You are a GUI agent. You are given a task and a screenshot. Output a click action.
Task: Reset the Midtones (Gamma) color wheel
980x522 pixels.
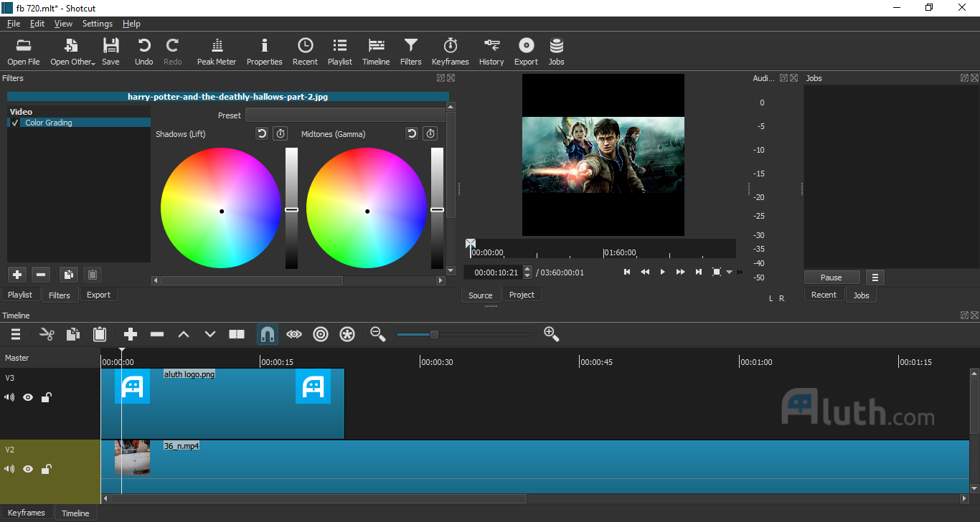coord(412,133)
